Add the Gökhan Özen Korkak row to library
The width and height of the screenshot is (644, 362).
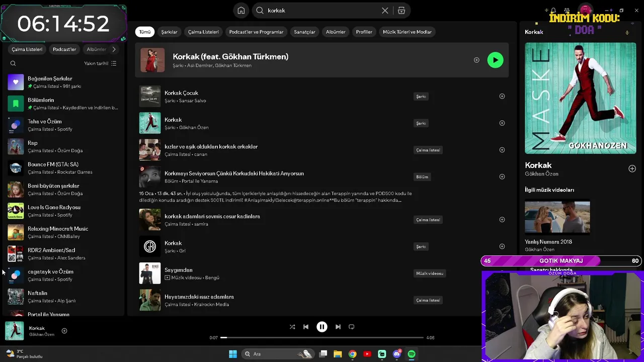click(x=502, y=123)
